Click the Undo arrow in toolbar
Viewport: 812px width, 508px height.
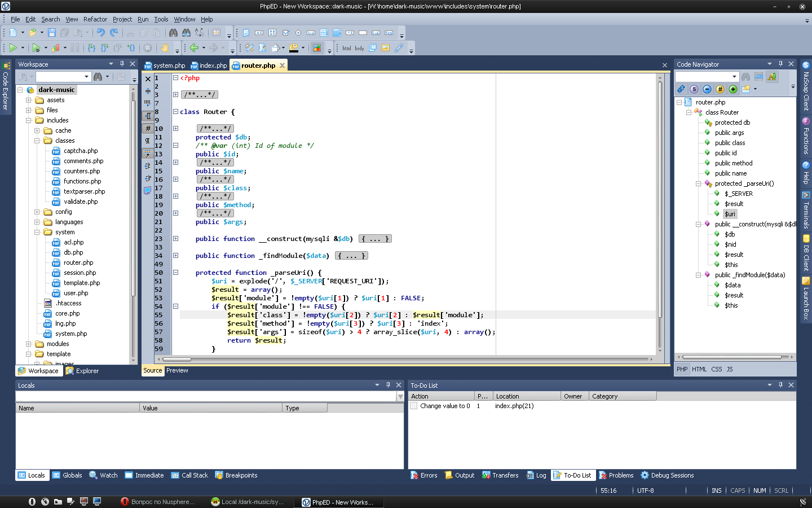[100, 33]
